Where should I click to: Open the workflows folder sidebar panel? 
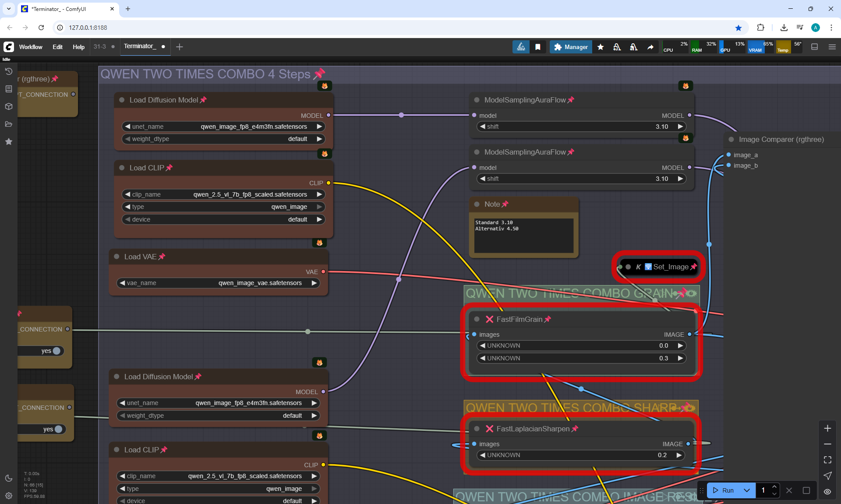click(x=8, y=124)
